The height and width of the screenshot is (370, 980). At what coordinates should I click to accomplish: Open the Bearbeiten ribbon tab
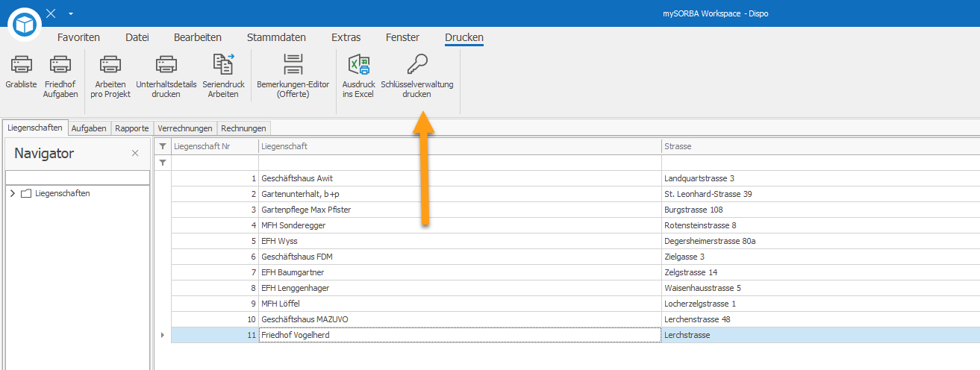click(198, 37)
